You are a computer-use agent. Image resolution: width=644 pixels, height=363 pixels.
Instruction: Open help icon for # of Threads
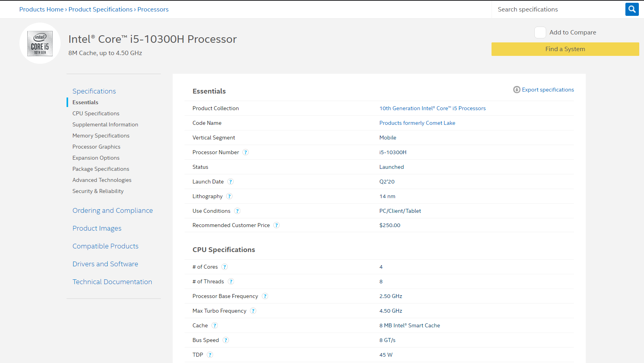[x=231, y=281]
